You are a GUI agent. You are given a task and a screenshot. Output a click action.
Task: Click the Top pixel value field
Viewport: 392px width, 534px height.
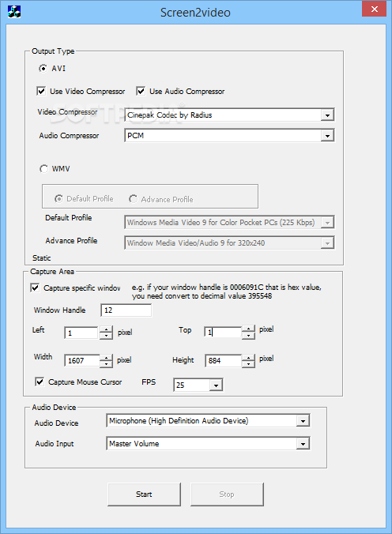224,332
